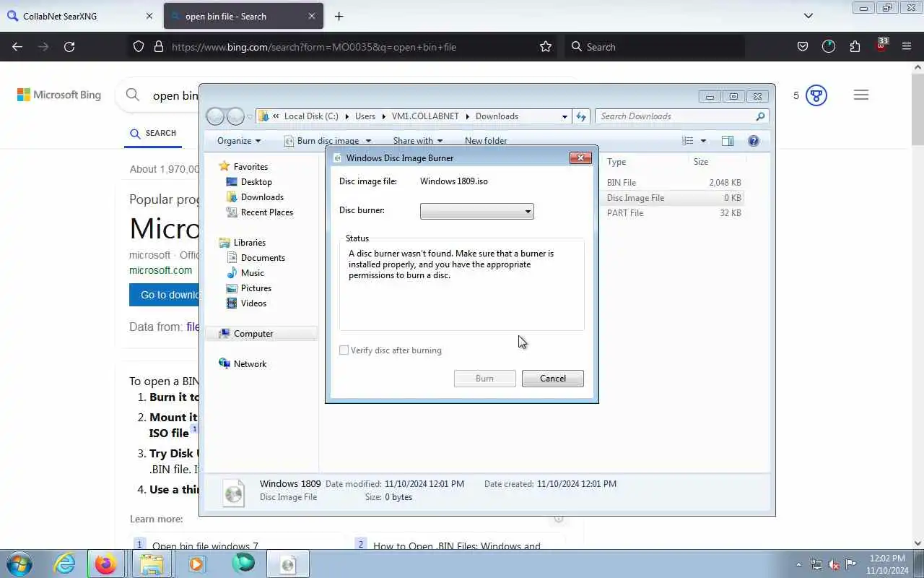Click the Firefox Search box
The width and height of the screenshot is (924, 578).
653,47
